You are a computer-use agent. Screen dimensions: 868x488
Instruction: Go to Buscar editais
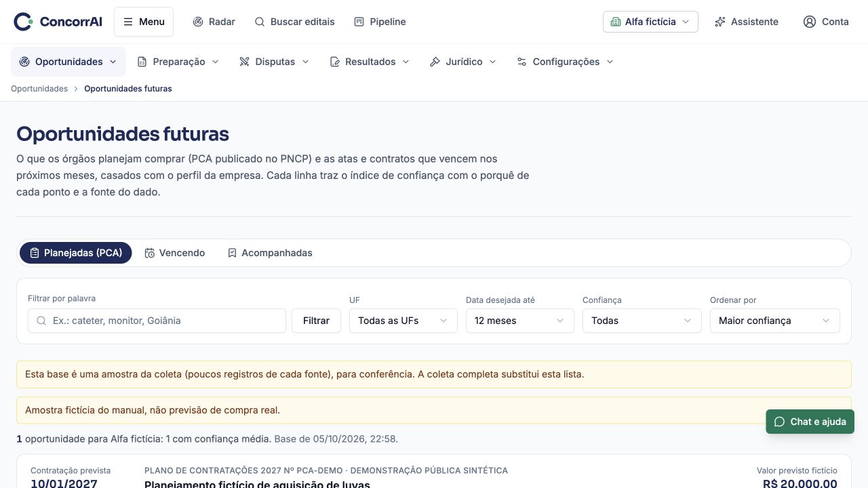click(294, 22)
